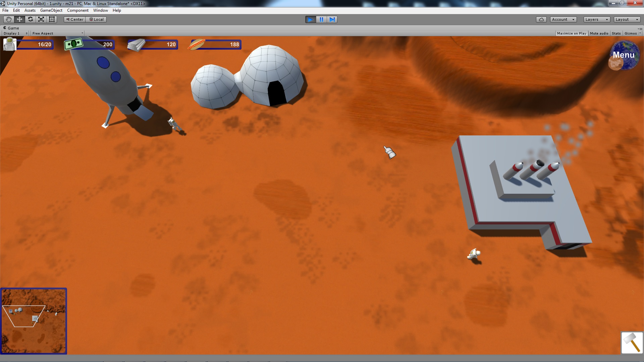Open the Help menu
This screenshot has height=362, width=644.
pos(117,10)
